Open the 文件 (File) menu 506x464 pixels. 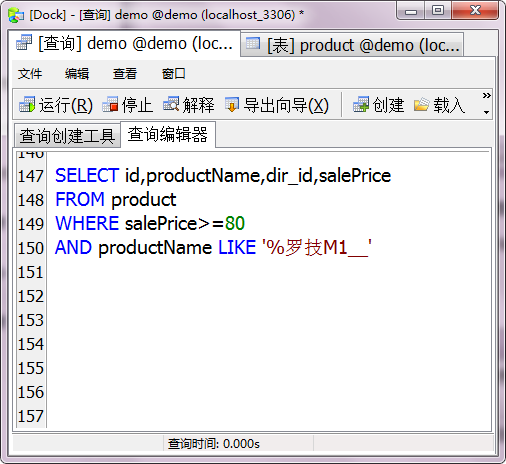coord(30,74)
